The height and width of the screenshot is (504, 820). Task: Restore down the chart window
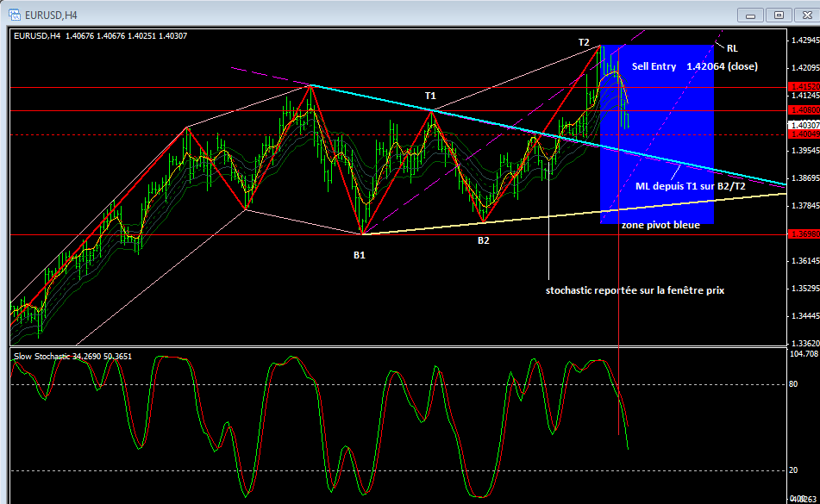tap(779, 15)
